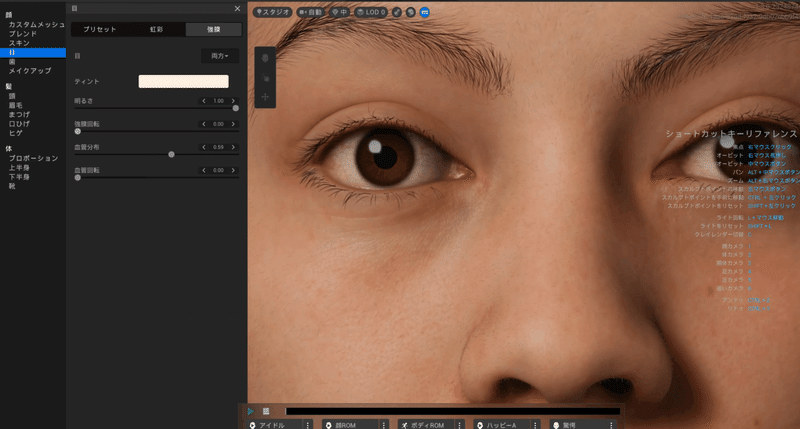Screen dimensions: 800x429
Task: Select the ボディROM animation
Action: click(x=426, y=425)
